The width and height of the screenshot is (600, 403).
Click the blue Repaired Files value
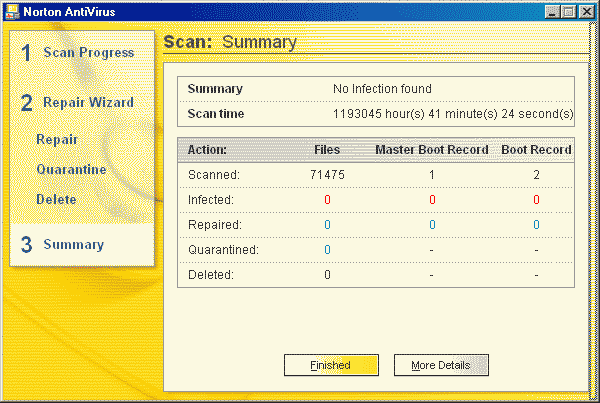(x=327, y=225)
